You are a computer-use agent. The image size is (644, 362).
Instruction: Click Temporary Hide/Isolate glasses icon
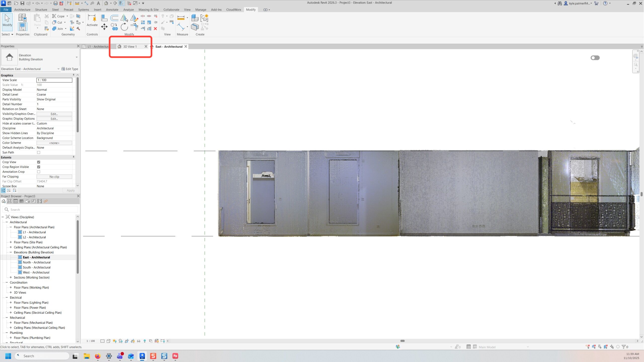[x=139, y=341]
